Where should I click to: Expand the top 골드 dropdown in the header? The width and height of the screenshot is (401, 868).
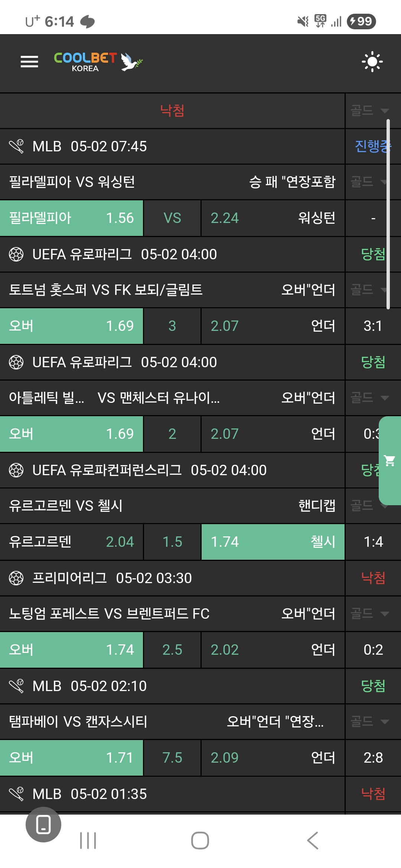[369, 111]
